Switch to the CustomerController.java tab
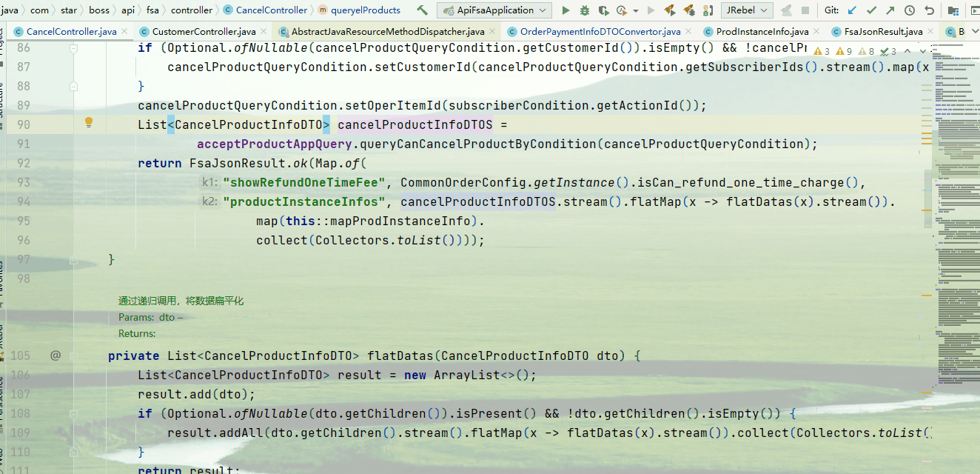This screenshot has height=474, width=980. 204,32
